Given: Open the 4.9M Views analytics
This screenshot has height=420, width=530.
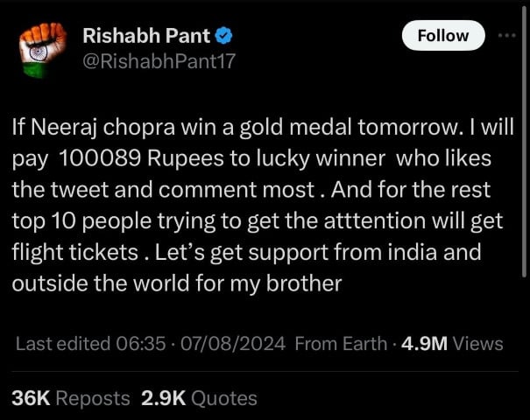Looking at the screenshot, I should click(450, 344).
